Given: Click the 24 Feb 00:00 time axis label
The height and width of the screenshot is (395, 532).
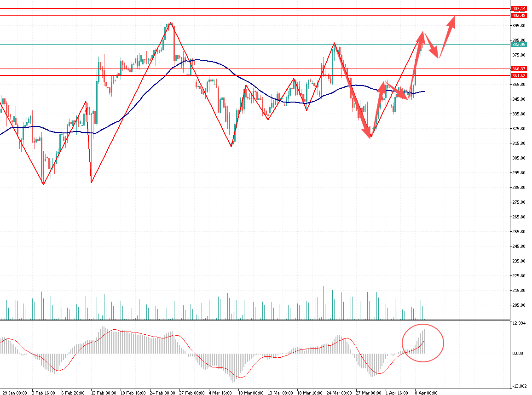Looking at the screenshot, I should (x=162, y=393).
